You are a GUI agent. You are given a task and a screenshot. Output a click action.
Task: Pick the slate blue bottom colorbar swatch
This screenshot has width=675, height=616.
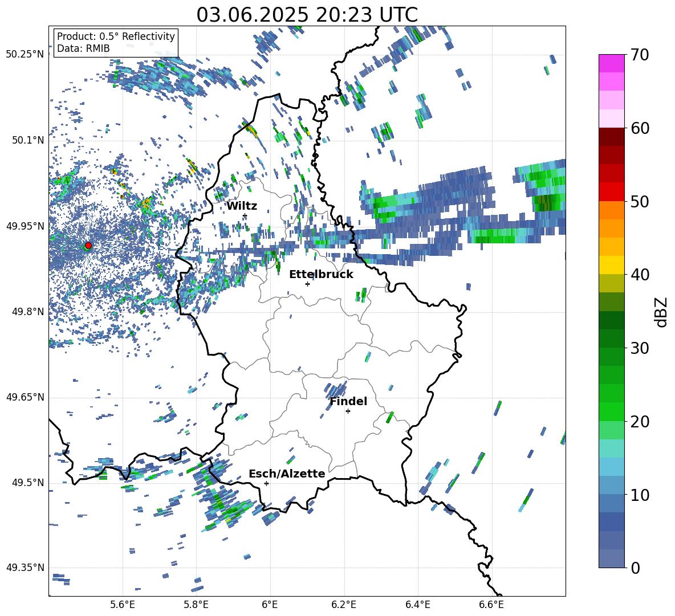point(611,558)
